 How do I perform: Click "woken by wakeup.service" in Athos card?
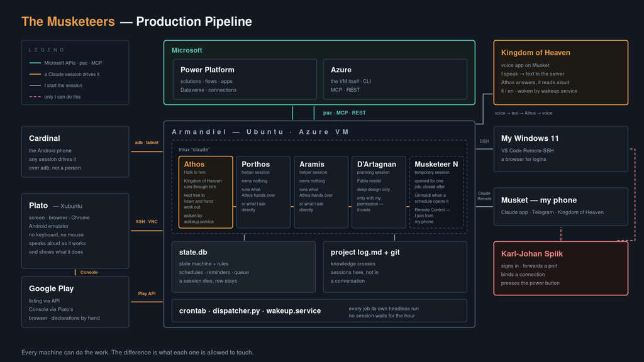(199, 219)
